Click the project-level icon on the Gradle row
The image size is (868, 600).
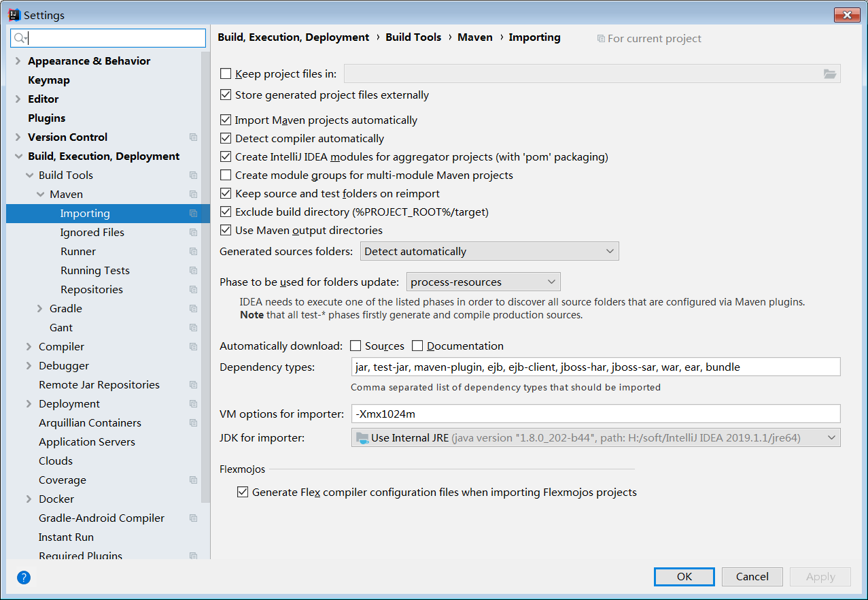point(194,309)
